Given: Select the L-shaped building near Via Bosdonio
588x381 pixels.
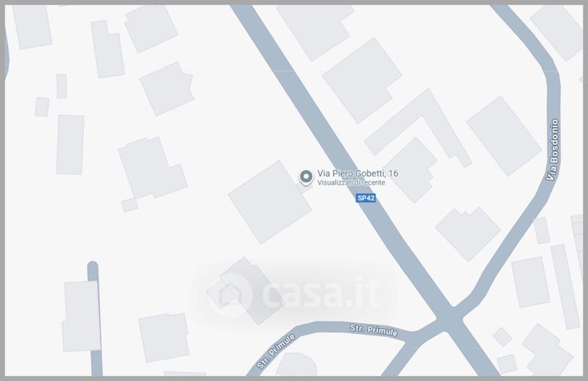Looking at the screenshot, I should click(x=417, y=128).
